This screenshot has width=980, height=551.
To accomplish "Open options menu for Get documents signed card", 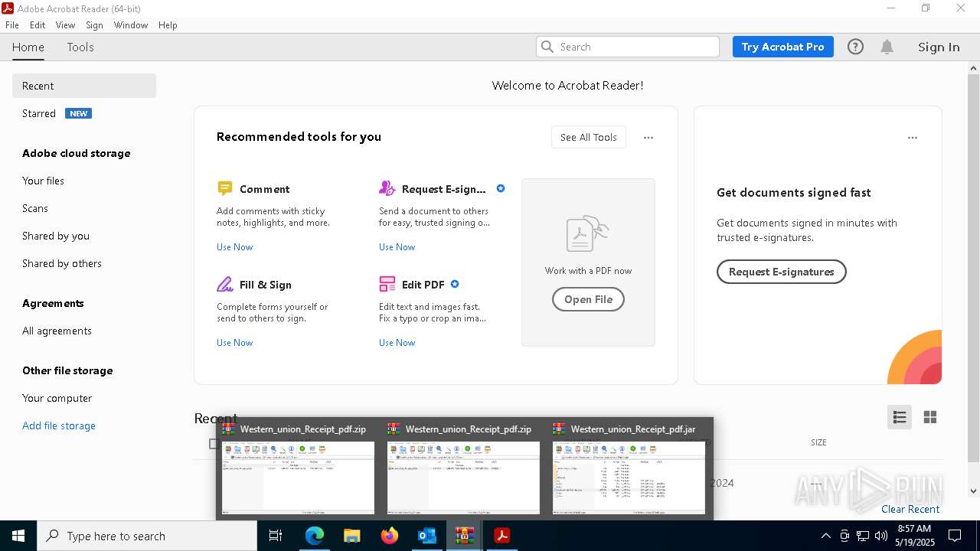I will point(912,138).
